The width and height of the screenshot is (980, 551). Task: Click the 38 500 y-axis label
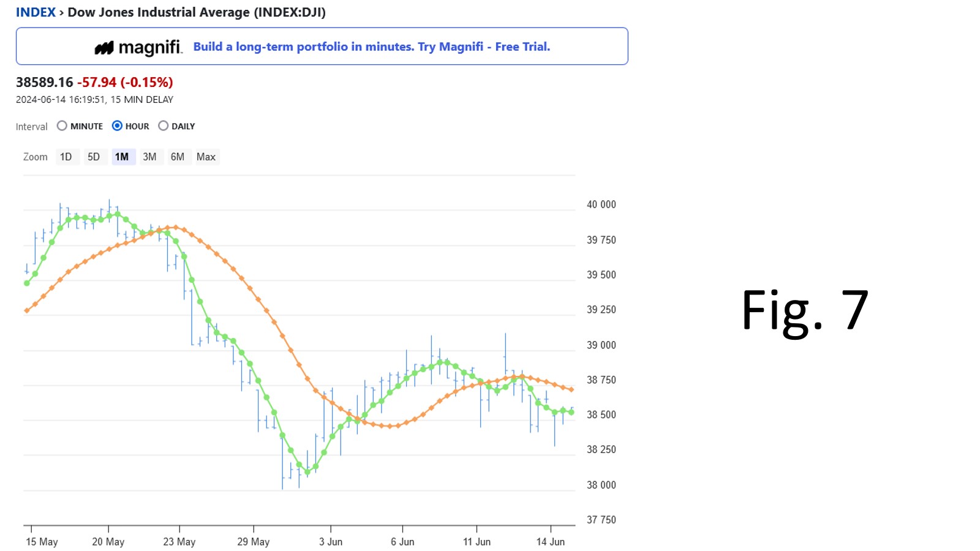point(601,414)
